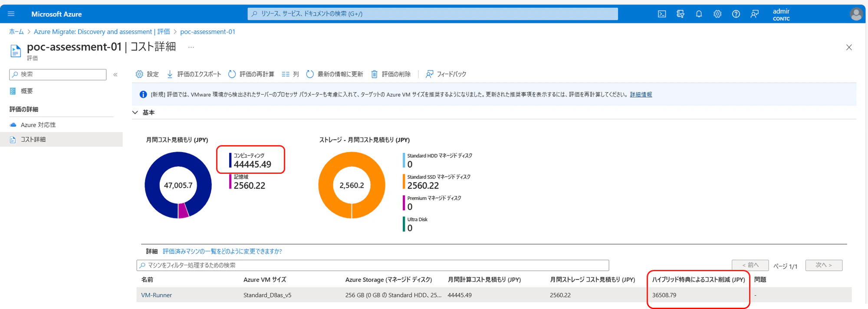Screen dimensions: 868x309
Task: Click the フィードバック toolbar button
Action: click(446, 74)
